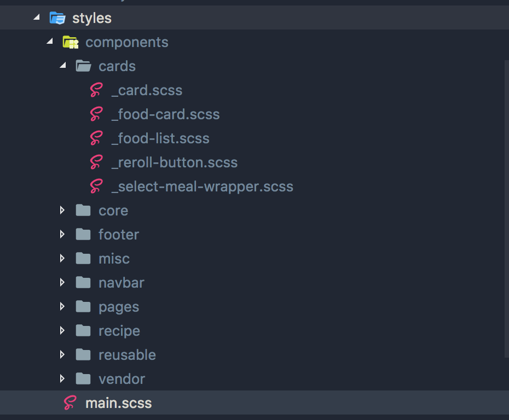Screen dimensions: 509x420
Task: Click the blue styles folder icon
Action: 57,18
